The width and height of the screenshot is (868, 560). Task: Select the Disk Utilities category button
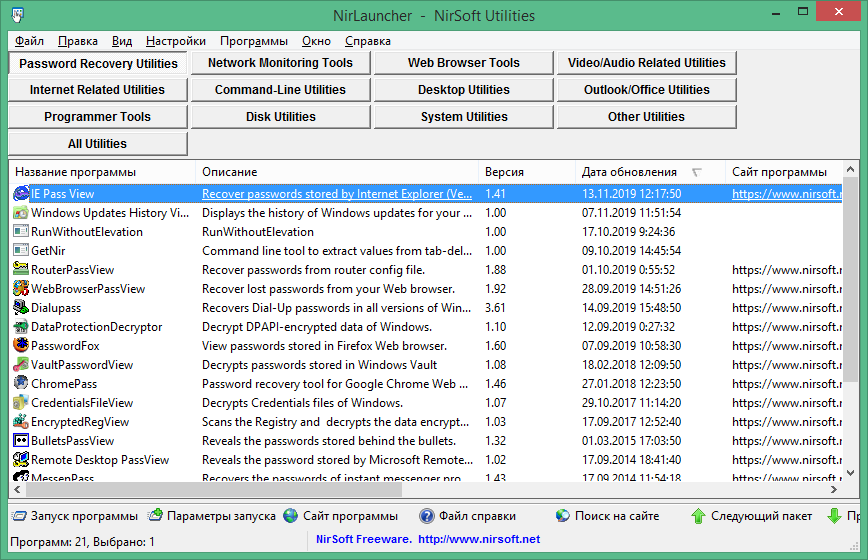pyautogui.click(x=280, y=117)
